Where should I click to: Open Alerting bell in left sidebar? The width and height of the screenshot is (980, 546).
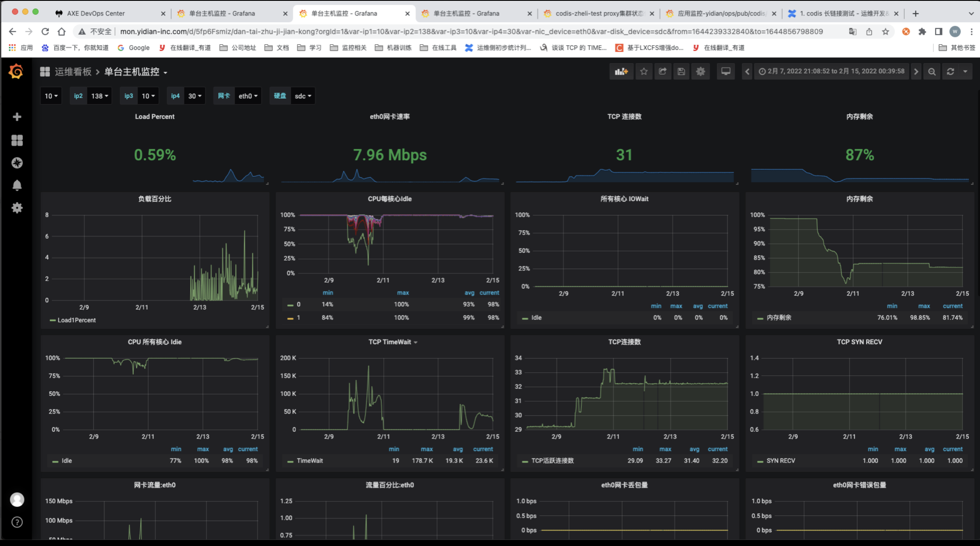coord(17,185)
